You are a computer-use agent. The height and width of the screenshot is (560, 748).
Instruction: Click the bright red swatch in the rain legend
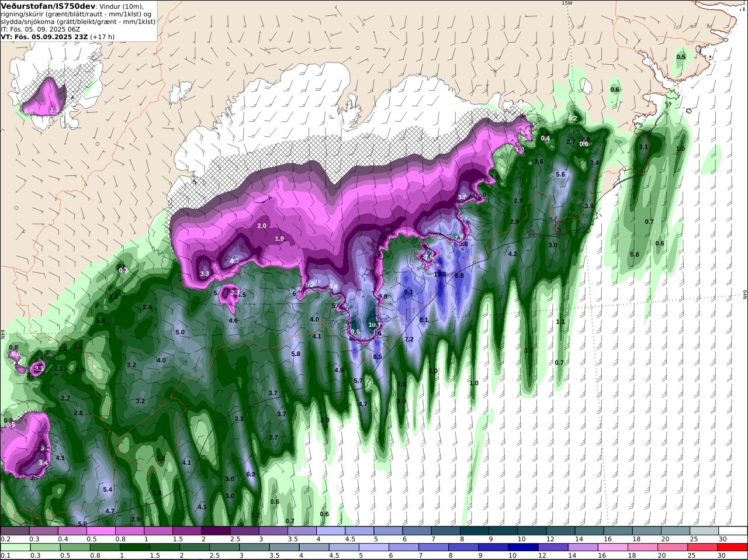tap(733, 547)
